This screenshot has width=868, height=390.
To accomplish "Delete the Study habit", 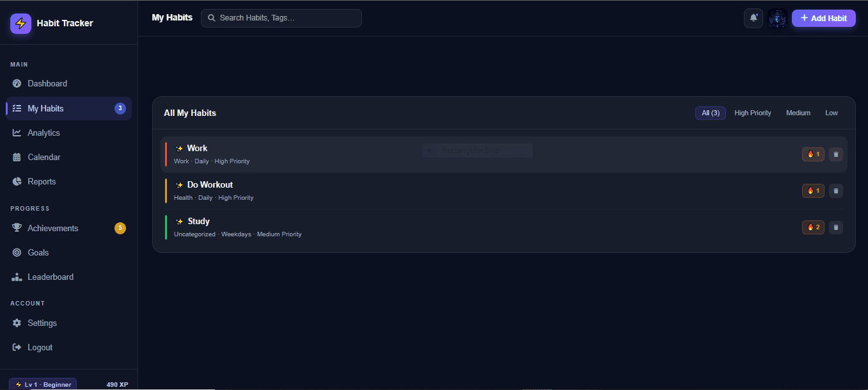I will (x=836, y=227).
